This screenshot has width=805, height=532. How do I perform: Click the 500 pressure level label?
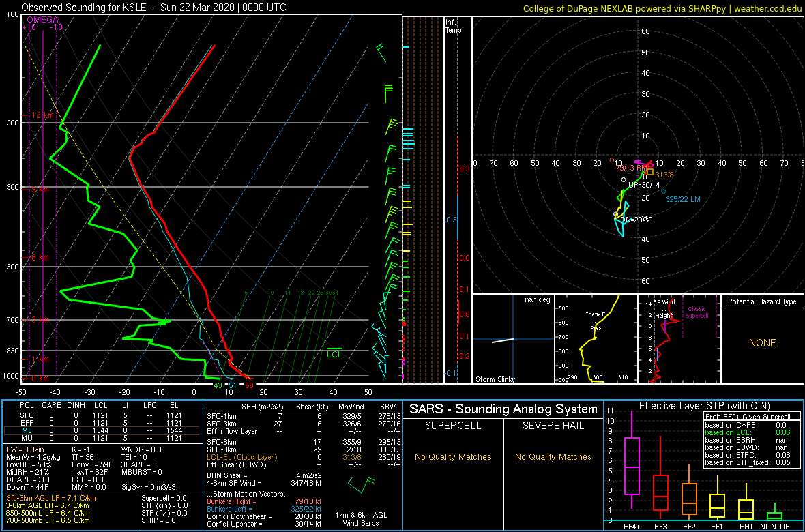(x=12, y=267)
